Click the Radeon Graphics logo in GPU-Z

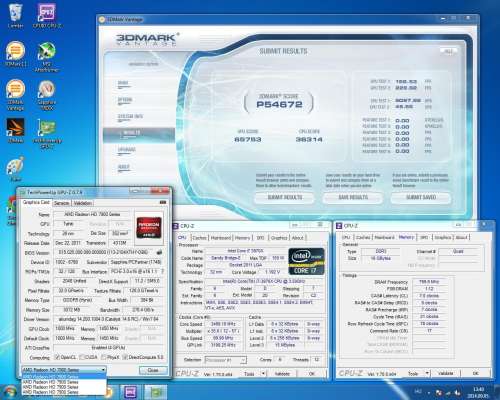point(149,227)
